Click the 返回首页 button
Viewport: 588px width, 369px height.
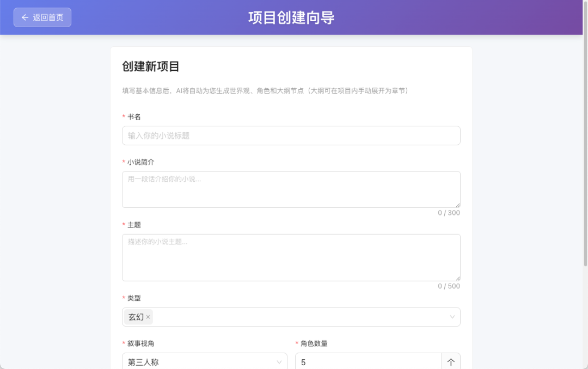click(x=42, y=17)
